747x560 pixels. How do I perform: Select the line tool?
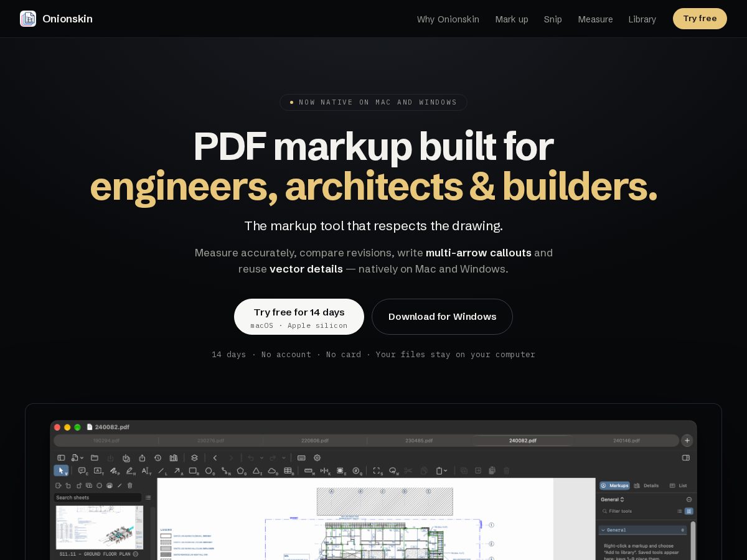pyautogui.click(x=162, y=471)
